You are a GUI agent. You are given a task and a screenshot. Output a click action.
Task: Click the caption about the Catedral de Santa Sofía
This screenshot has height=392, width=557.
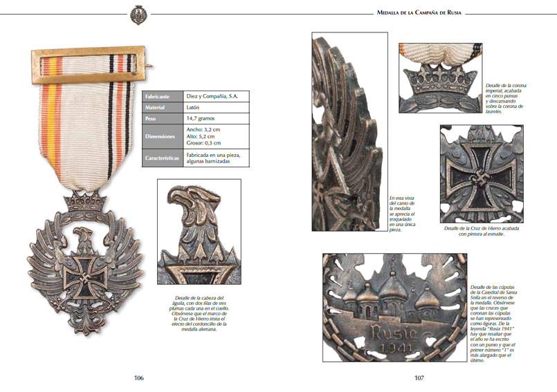[493, 324]
